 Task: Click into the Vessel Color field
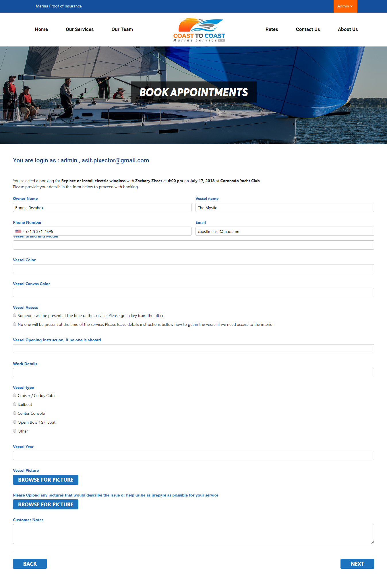193,269
